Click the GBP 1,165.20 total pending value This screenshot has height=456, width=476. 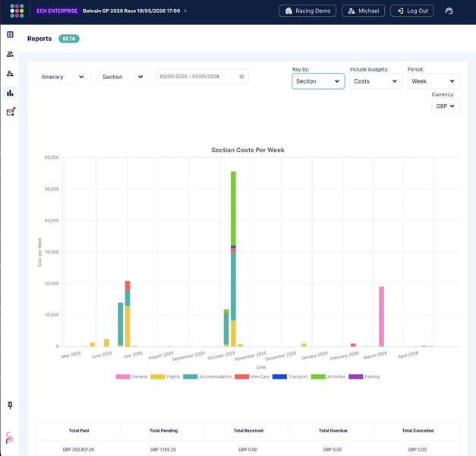point(163,449)
